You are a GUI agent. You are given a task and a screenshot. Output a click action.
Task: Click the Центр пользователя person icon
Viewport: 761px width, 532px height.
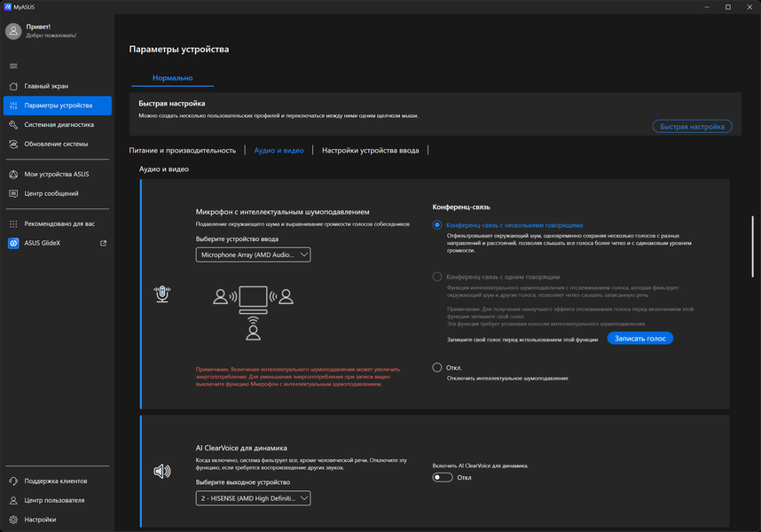[13, 500]
